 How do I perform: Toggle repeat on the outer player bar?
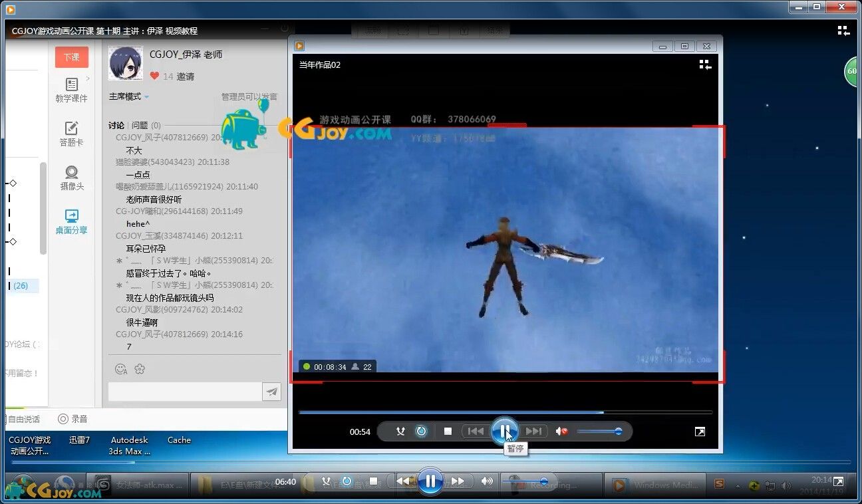(347, 481)
